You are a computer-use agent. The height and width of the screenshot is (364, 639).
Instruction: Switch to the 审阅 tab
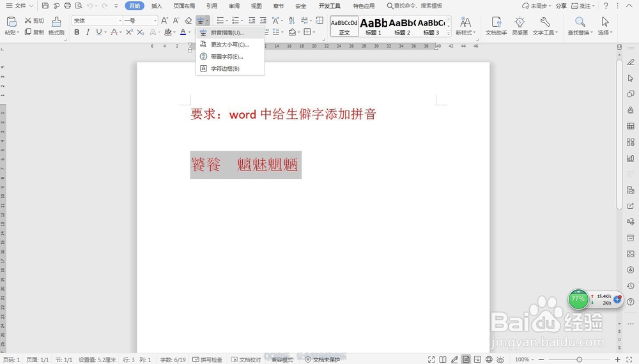pyautogui.click(x=234, y=6)
